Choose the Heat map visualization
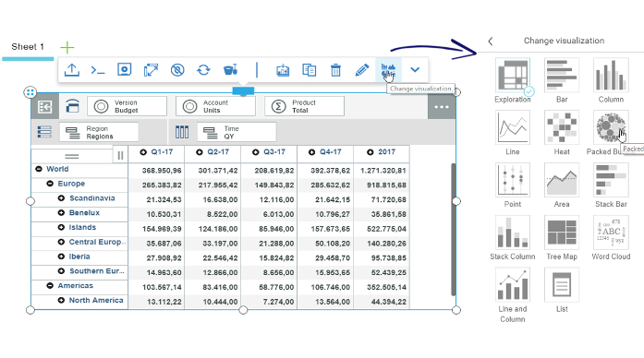644x358 pixels. (x=562, y=127)
